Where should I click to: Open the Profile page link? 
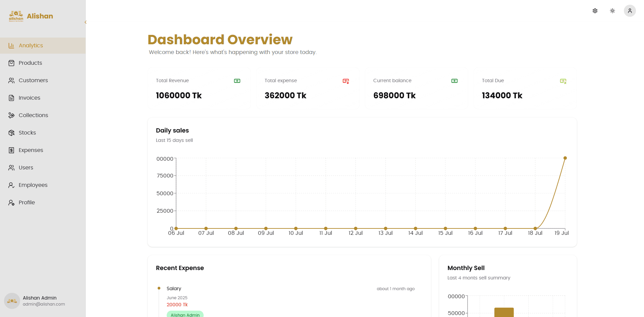(x=43, y=203)
